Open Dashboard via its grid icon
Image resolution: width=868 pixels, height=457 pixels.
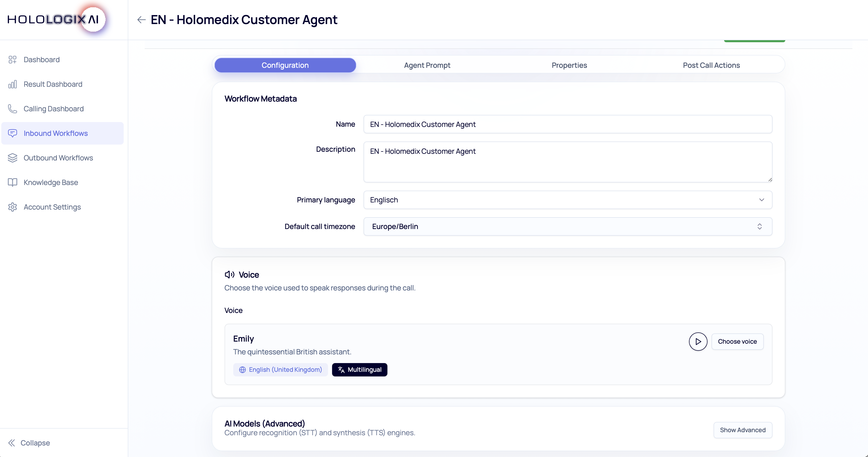(x=13, y=60)
